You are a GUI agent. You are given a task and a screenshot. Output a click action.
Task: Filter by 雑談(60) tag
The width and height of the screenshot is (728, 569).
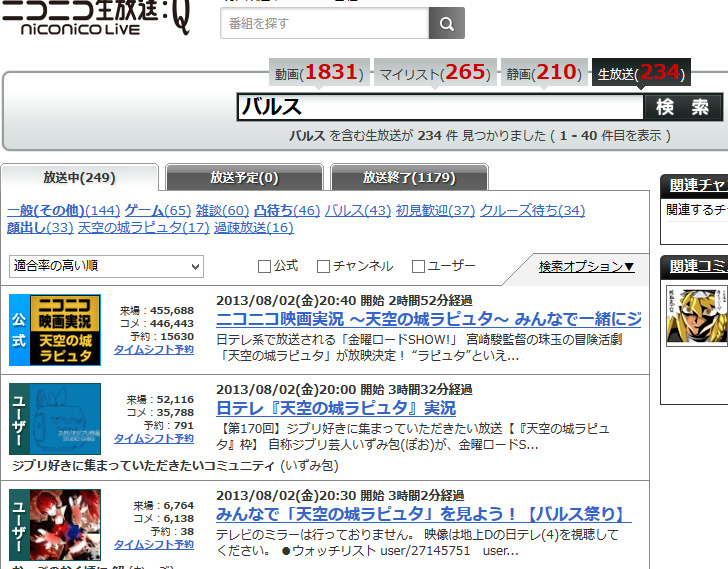[222, 211]
